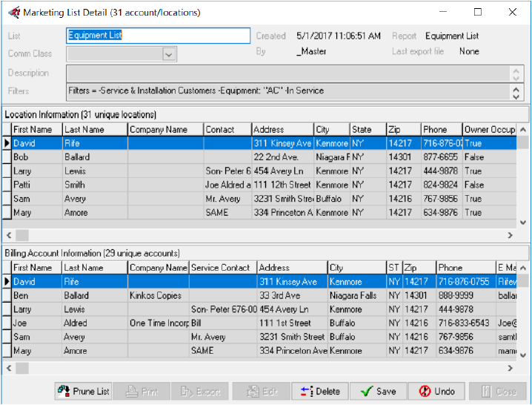Click the app icon in title bar
This screenshot has width=532, height=405.
(x=14, y=13)
